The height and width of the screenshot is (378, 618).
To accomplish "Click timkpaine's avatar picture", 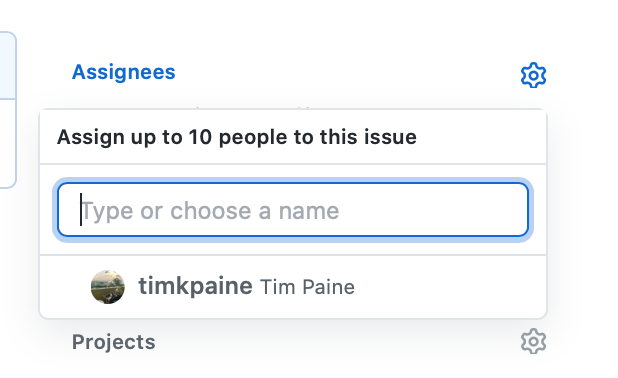I will pyautogui.click(x=108, y=287).
